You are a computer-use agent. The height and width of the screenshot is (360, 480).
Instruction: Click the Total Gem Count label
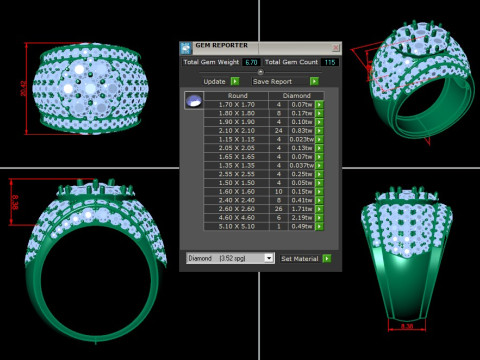tap(291, 62)
